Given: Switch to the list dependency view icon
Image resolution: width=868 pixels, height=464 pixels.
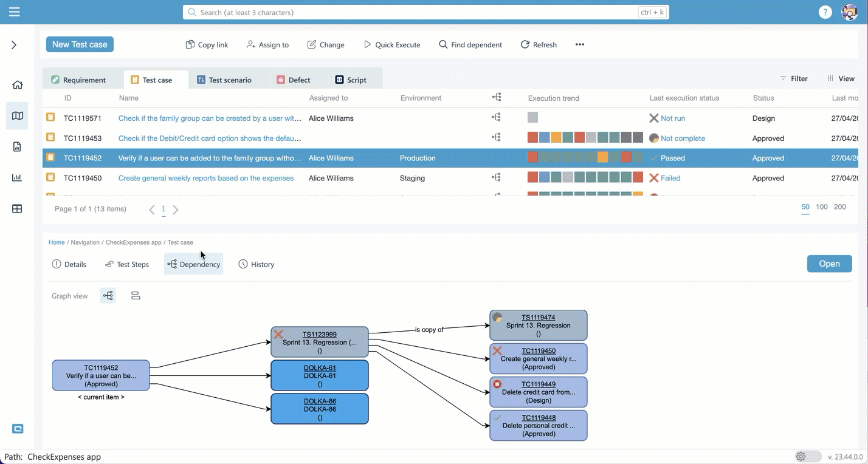Looking at the screenshot, I should (136, 296).
